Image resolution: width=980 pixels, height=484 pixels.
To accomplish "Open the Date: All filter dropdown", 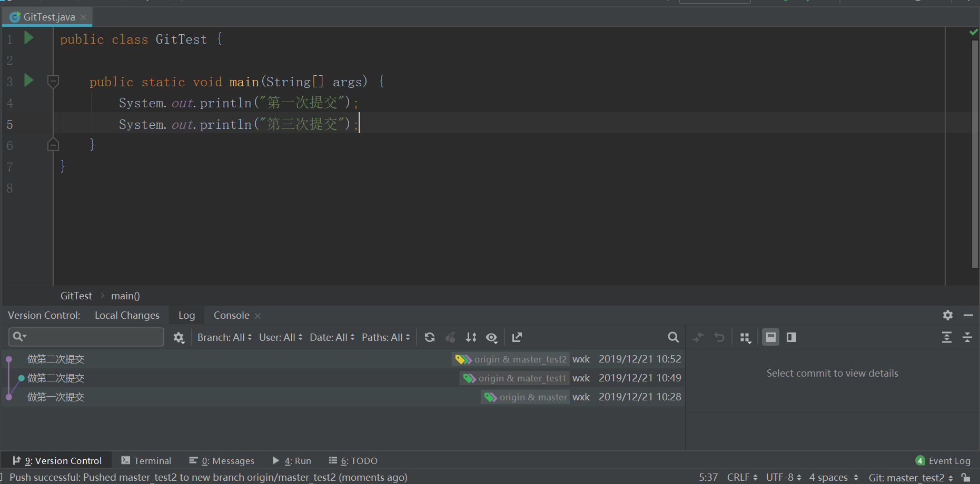I will (332, 337).
